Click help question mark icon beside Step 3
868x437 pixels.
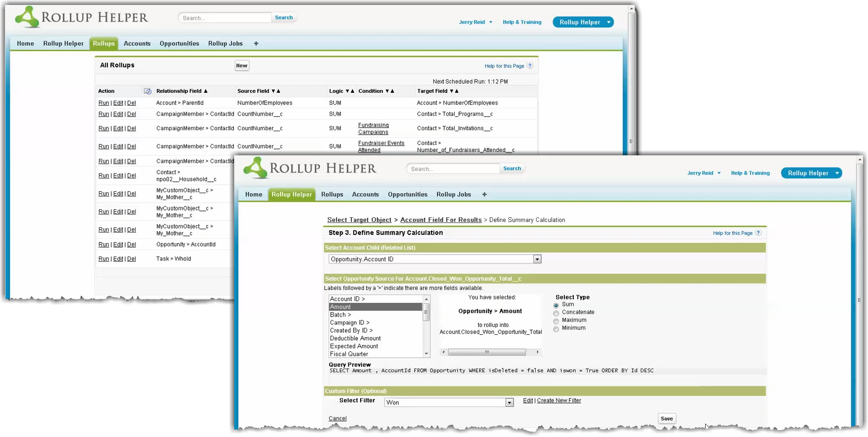758,233
